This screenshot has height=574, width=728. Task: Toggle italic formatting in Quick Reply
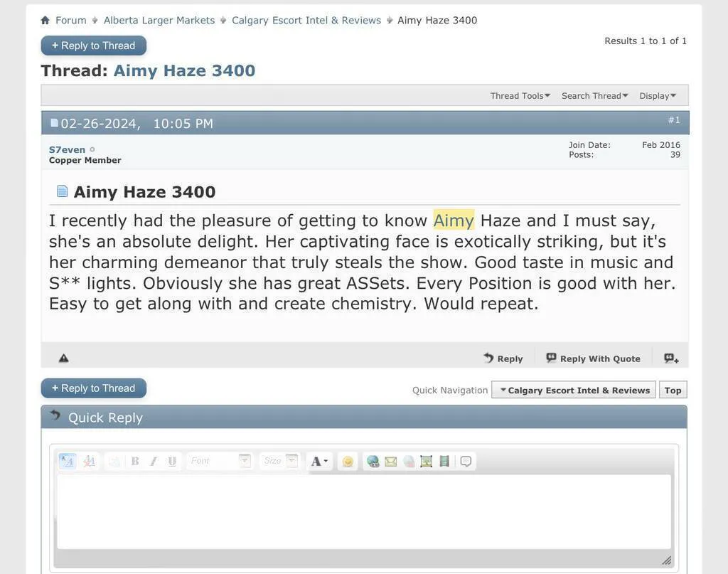pyautogui.click(x=153, y=462)
